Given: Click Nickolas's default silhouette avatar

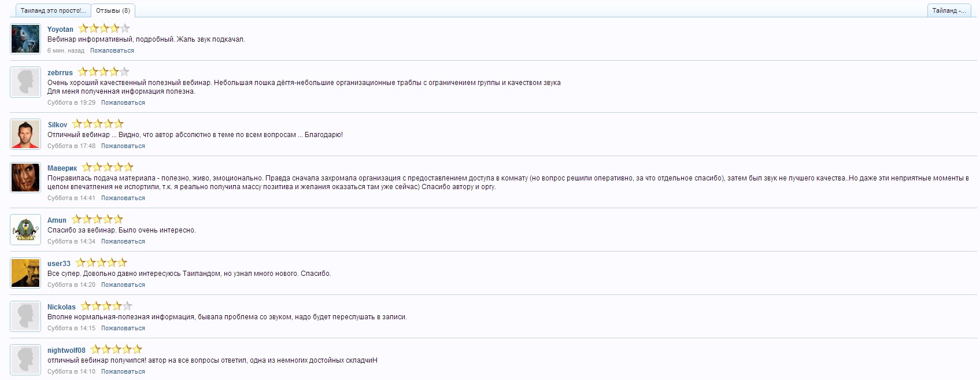Looking at the screenshot, I should (25, 316).
